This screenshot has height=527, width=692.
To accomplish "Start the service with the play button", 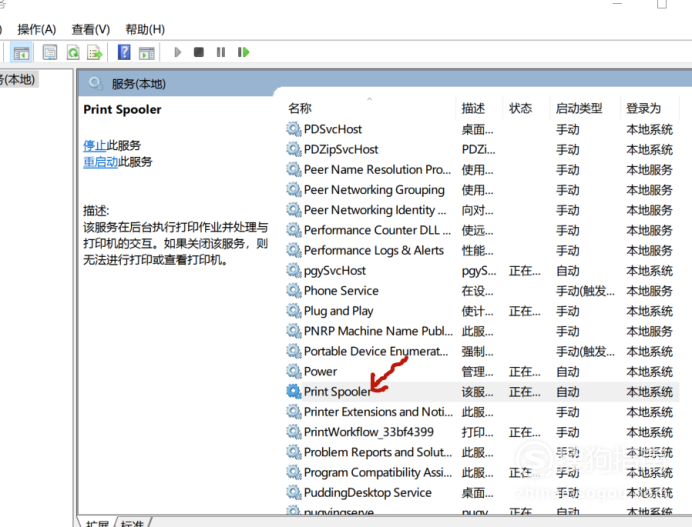I will [177, 53].
